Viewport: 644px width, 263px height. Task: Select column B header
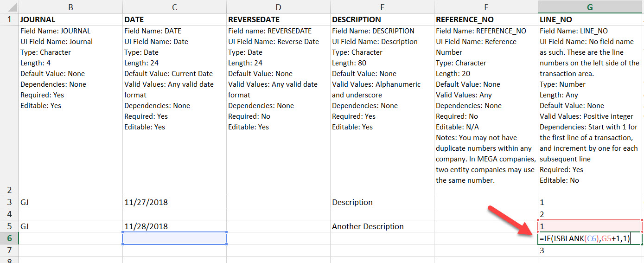[x=70, y=7]
